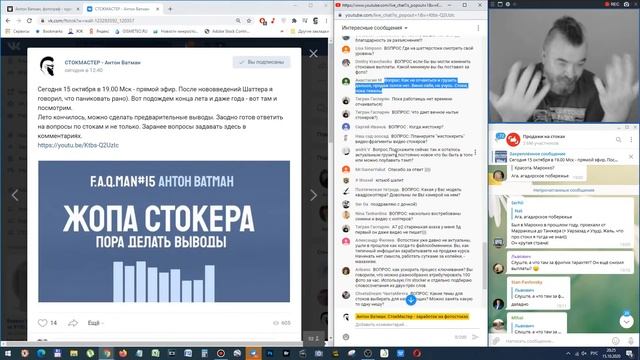Dismiss the pinned message in Telegram
The width and height of the screenshot is (640, 360).
[631, 157]
